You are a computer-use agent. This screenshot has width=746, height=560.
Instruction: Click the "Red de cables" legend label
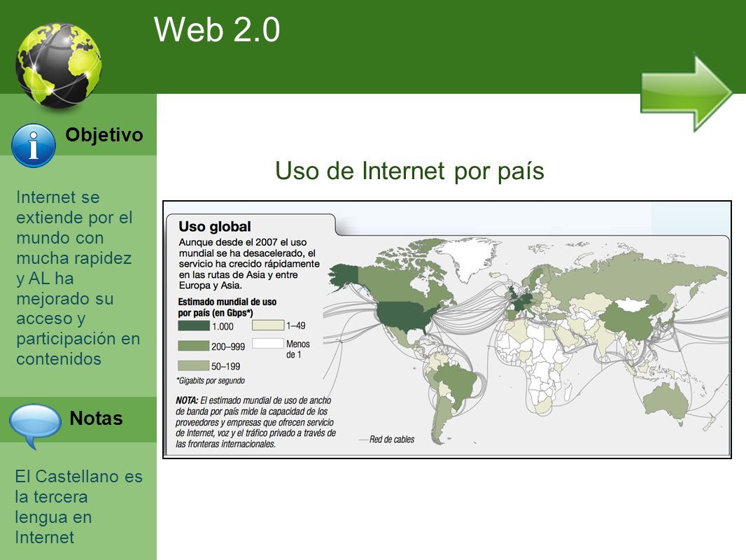(x=392, y=440)
